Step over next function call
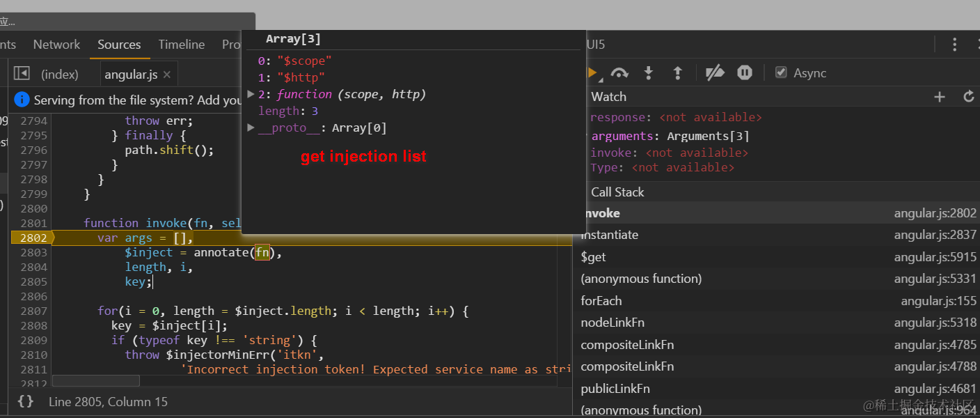The height and width of the screenshot is (418, 980). pos(619,72)
